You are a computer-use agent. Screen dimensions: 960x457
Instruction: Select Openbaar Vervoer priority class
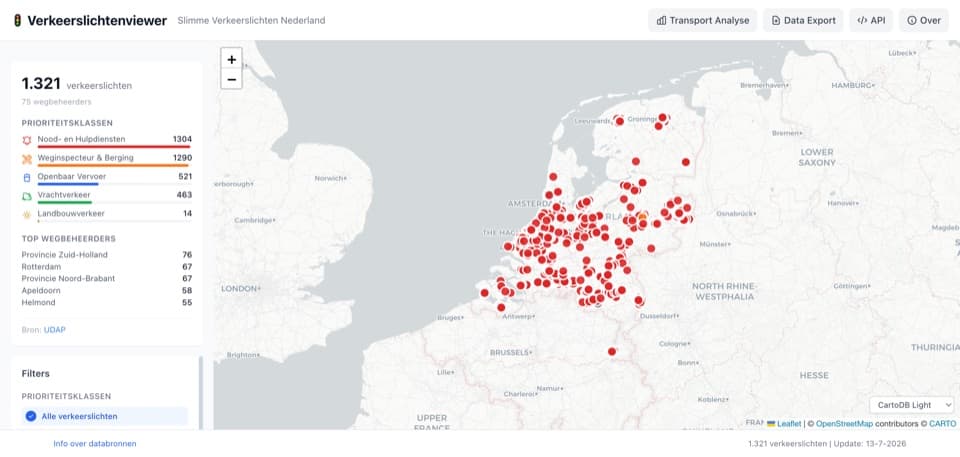point(107,177)
